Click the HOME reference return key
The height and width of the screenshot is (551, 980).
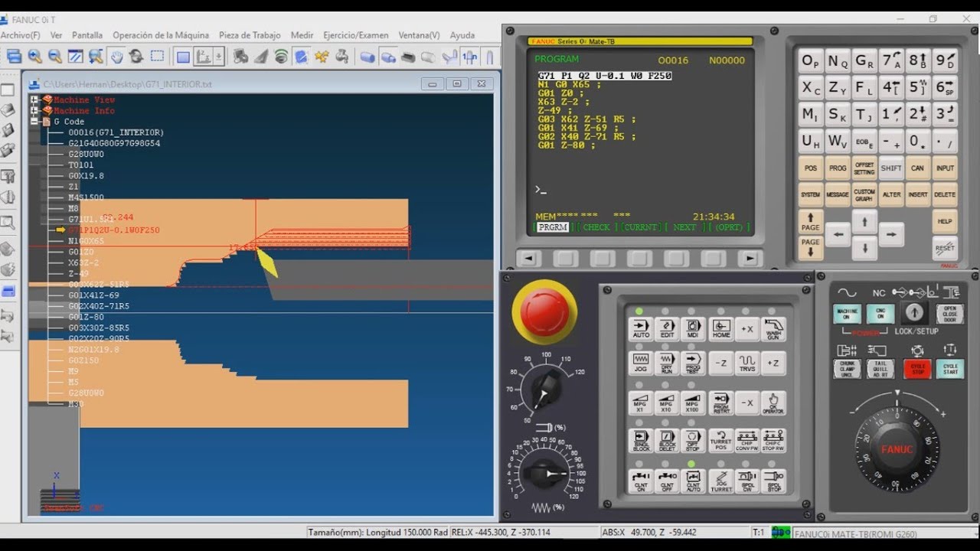coord(720,329)
